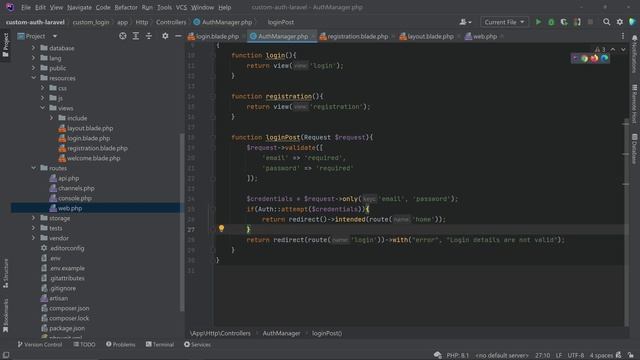Open the TODO tool window
Screen dimensions: 640x360
click(x=84, y=344)
